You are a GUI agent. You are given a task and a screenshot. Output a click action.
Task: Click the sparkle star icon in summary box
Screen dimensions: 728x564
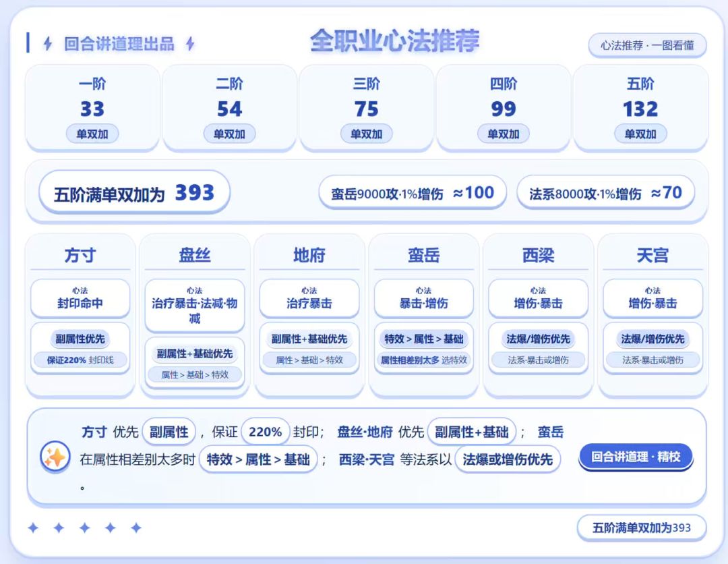click(x=55, y=457)
